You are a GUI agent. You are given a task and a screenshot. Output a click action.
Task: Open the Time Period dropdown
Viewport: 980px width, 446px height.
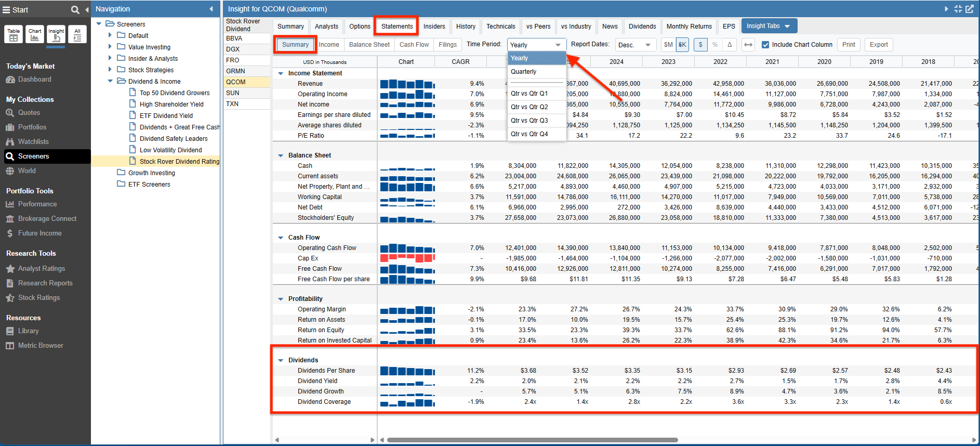click(537, 45)
